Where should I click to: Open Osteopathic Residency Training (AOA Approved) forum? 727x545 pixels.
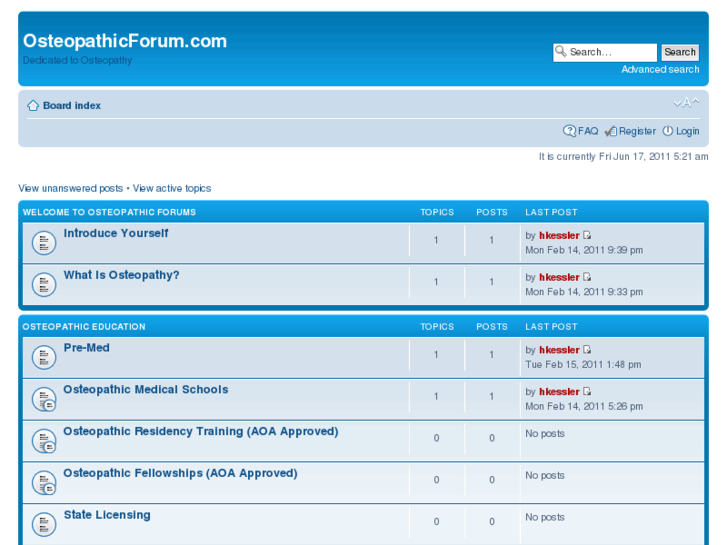point(201,431)
